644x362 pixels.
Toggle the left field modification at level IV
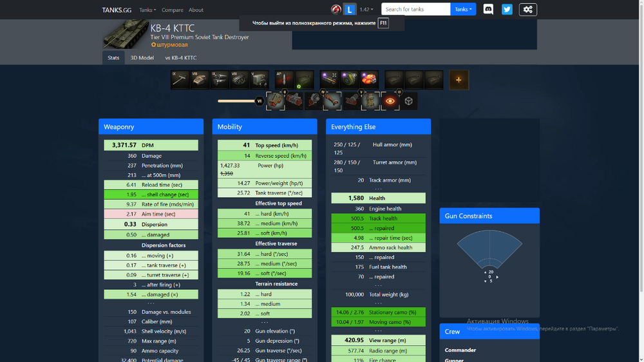(314, 101)
